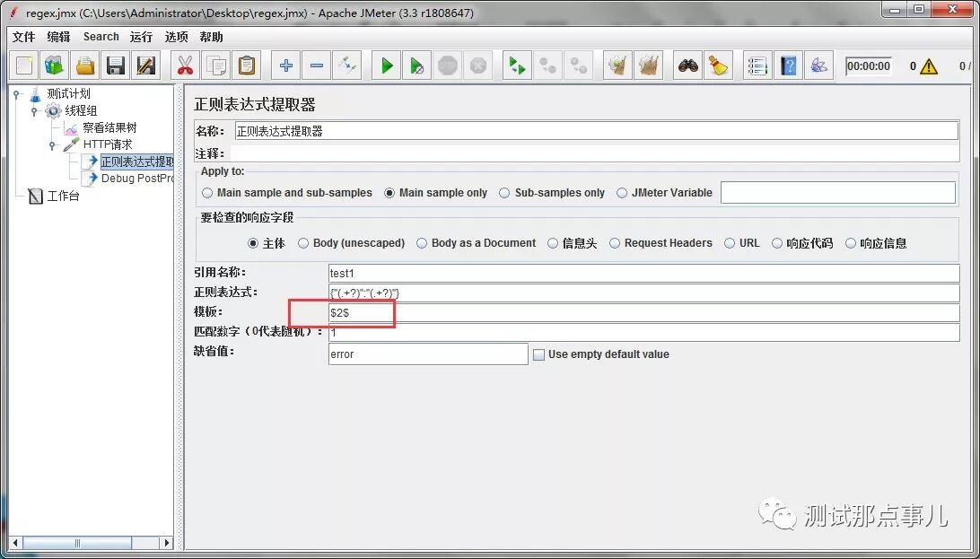
Task: Click the Open file folder icon
Action: (85, 66)
